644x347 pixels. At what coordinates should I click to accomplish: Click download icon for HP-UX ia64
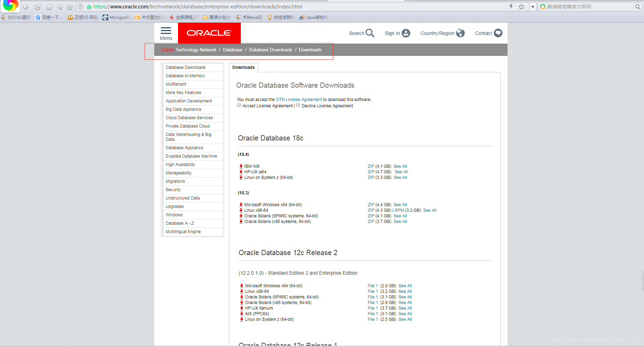pyautogui.click(x=241, y=172)
